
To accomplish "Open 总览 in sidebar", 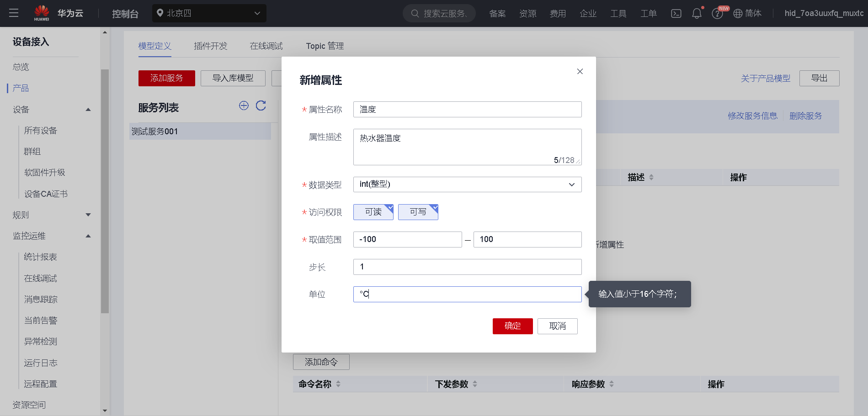I will (21, 67).
